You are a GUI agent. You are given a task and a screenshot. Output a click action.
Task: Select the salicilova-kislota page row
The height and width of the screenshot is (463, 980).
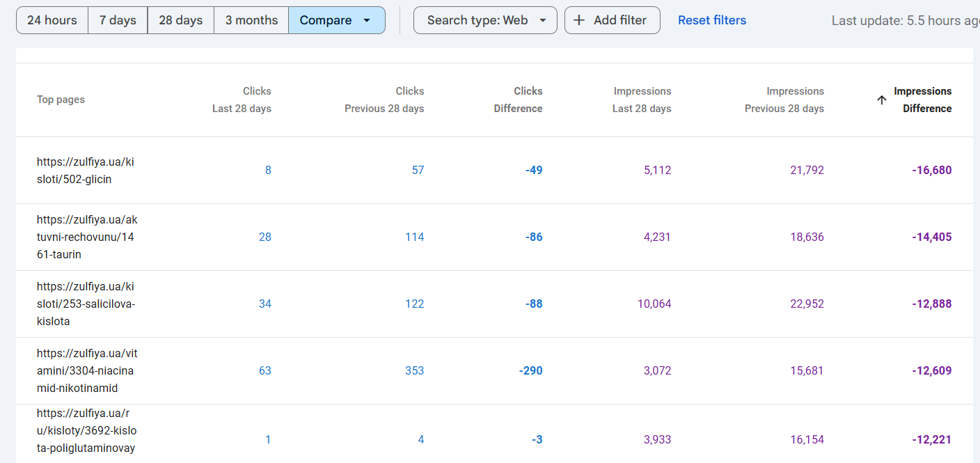click(87, 304)
